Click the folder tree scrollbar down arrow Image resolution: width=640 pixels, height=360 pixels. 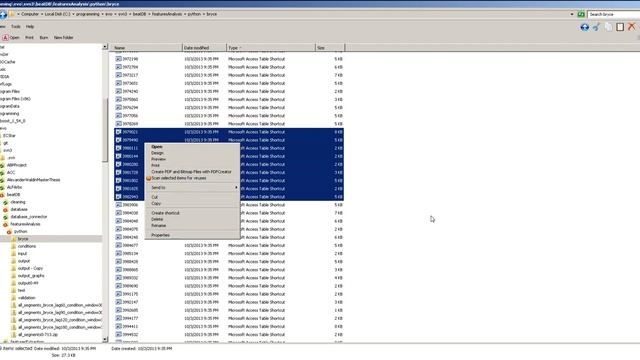(x=105, y=339)
